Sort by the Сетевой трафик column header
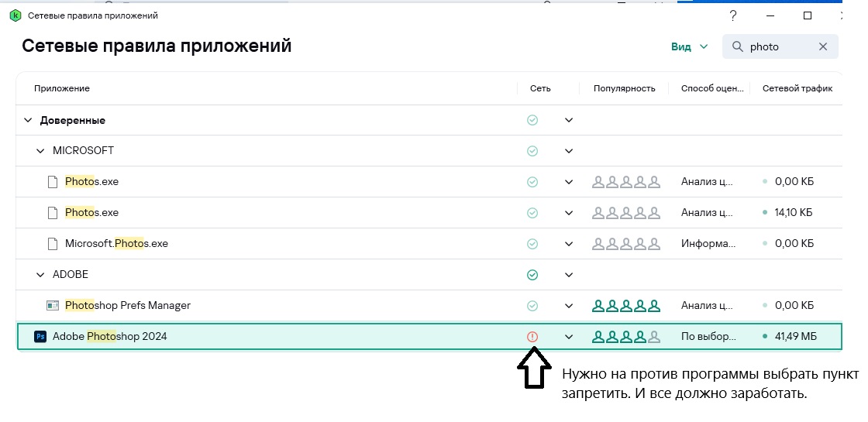 [797, 88]
